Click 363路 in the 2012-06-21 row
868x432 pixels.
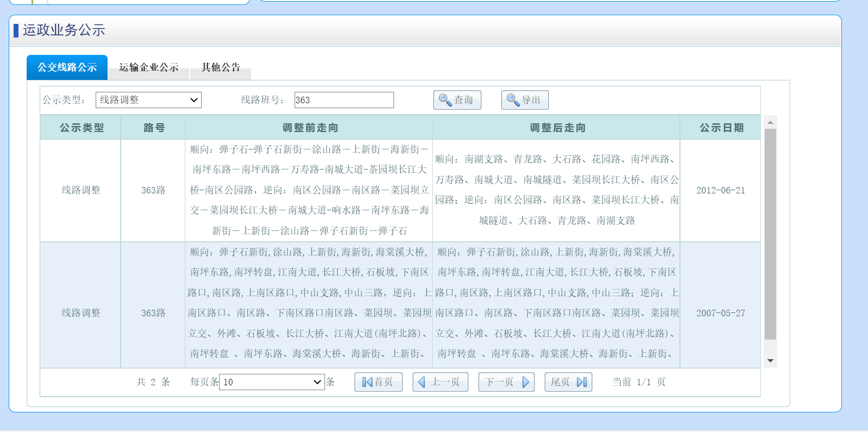point(153,190)
